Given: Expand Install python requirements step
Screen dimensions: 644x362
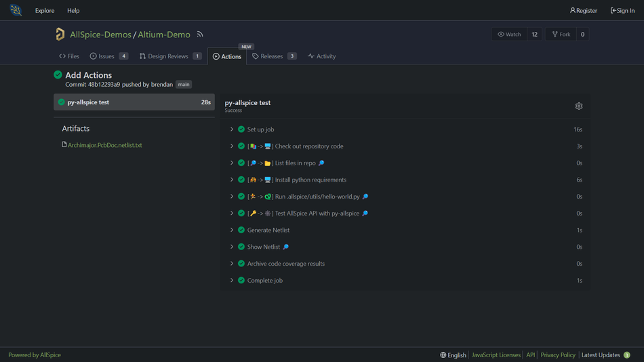Looking at the screenshot, I should click(232, 180).
